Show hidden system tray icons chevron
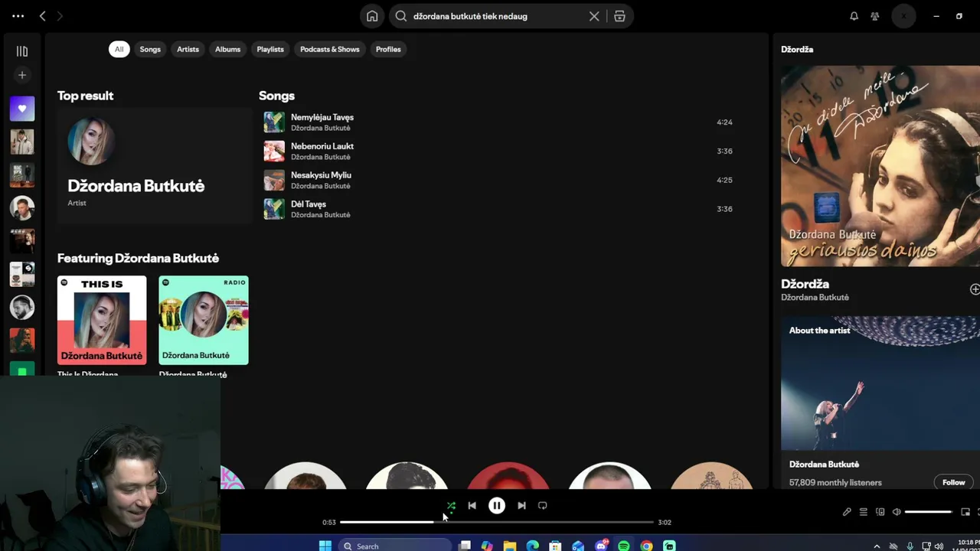This screenshot has height=551, width=980. [877, 546]
